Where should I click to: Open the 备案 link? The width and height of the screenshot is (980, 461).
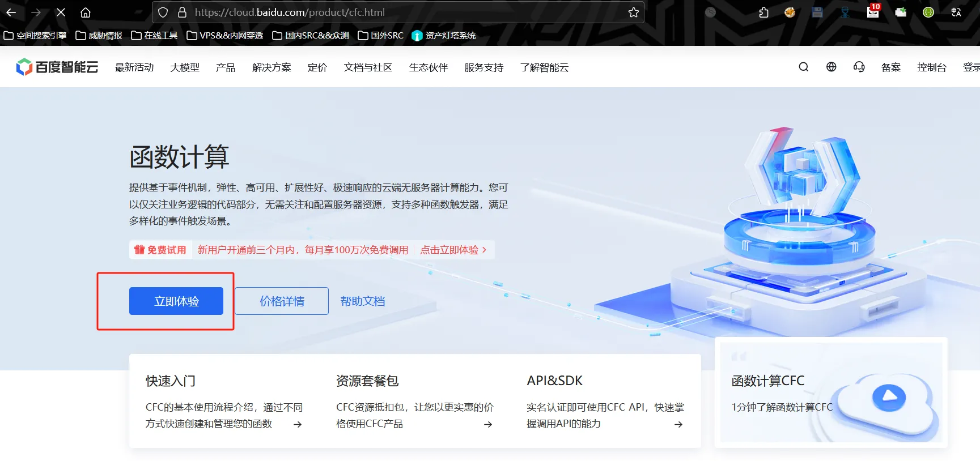point(891,67)
